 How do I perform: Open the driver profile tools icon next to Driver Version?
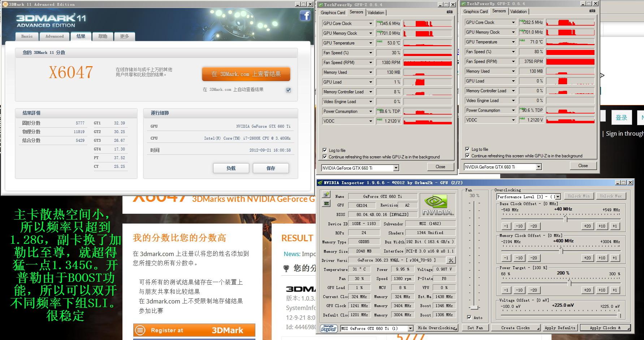coord(451,260)
